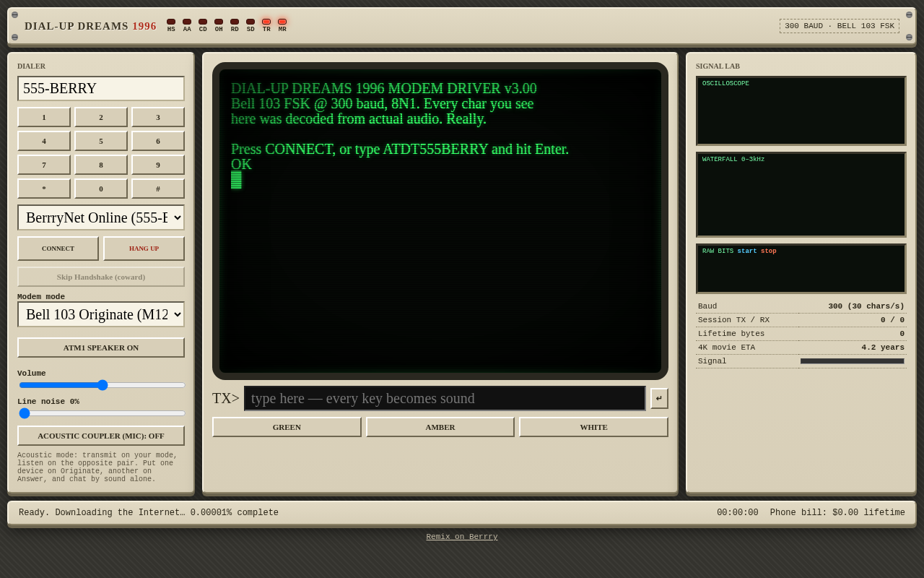Click the Baud value 300 (30 chars/s)
This screenshot has height=578, width=924.
coord(866,306)
